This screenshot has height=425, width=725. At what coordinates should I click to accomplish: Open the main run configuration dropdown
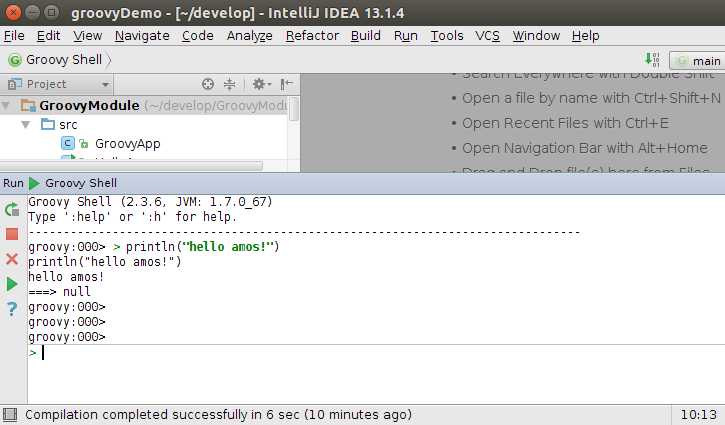coord(697,61)
